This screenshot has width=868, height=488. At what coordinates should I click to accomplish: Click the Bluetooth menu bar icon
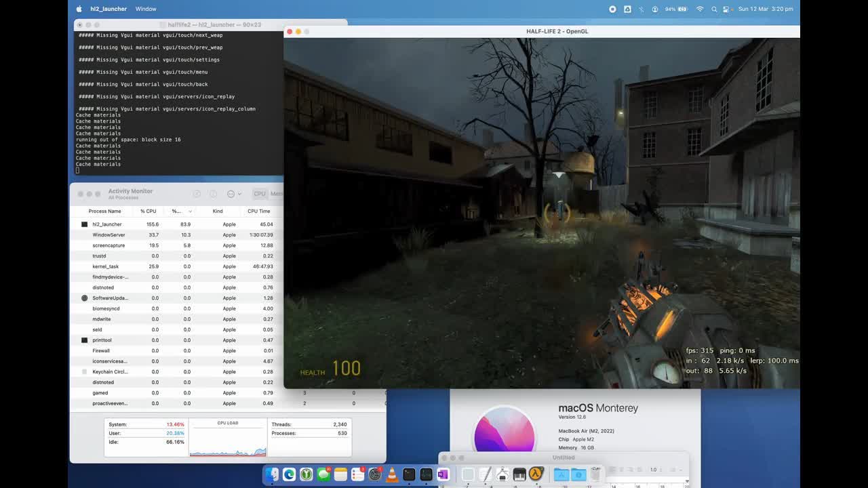[x=641, y=9]
